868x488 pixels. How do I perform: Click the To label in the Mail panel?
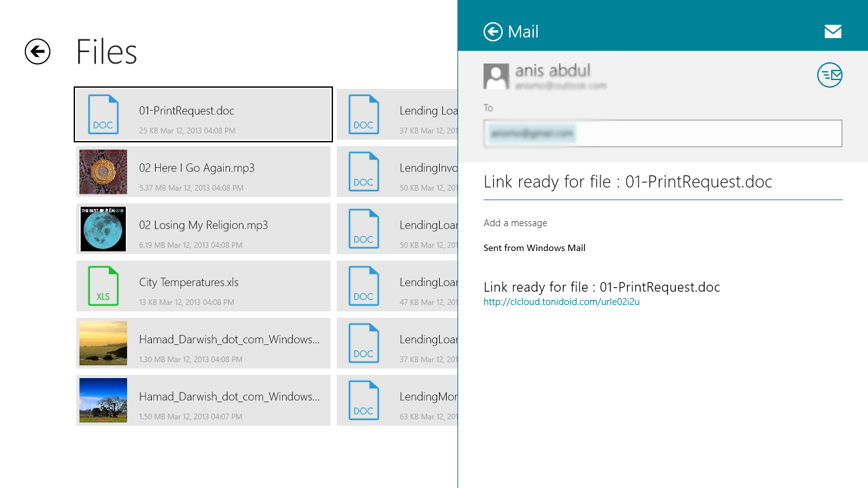488,108
